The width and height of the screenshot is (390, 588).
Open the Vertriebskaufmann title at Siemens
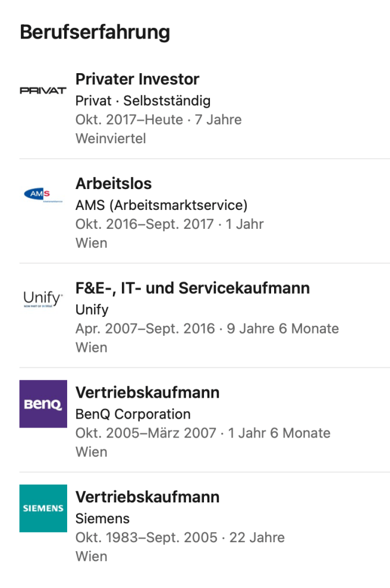coord(147,497)
